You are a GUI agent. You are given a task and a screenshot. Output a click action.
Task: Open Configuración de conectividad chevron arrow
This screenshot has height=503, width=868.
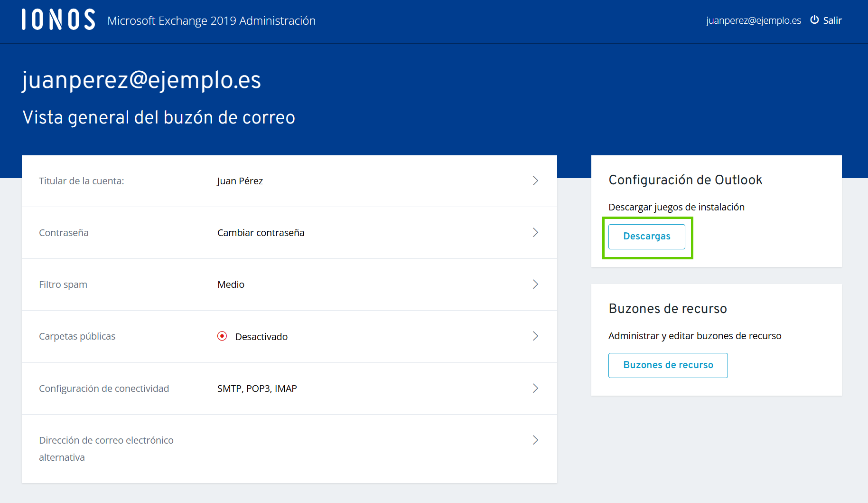tap(535, 388)
